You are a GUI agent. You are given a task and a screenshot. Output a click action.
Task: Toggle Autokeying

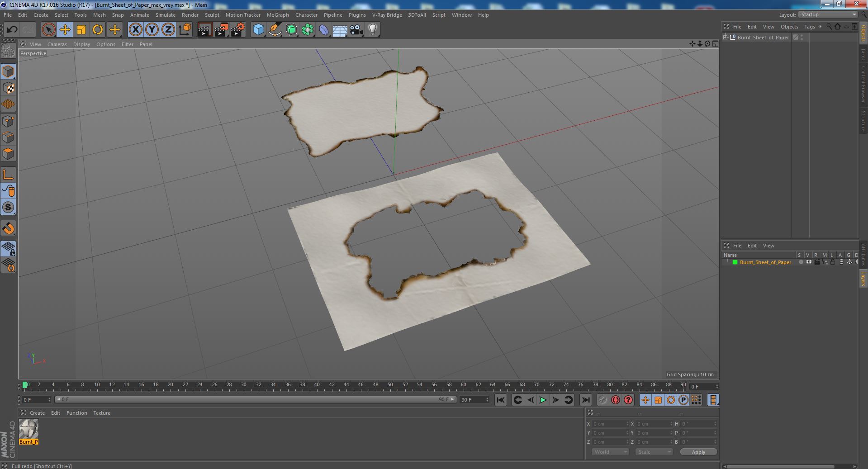tap(615, 400)
